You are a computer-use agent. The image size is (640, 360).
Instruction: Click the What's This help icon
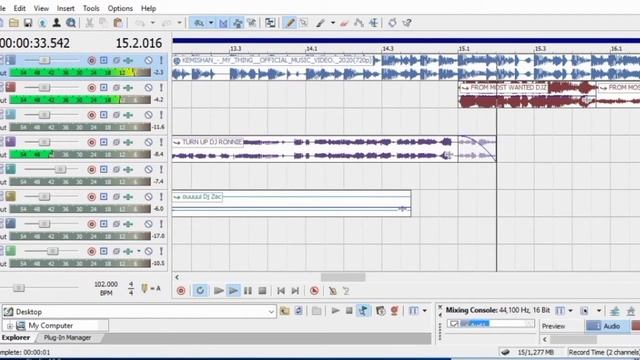pyautogui.click(x=407, y=23)
